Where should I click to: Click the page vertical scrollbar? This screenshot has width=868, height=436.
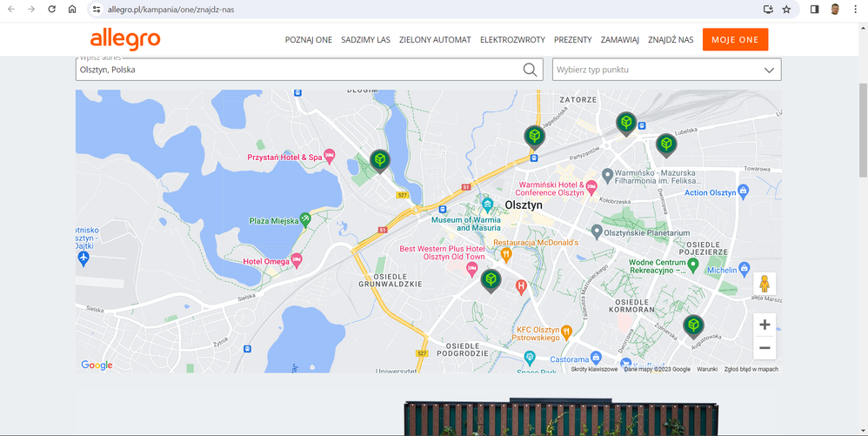click(863, 131)
